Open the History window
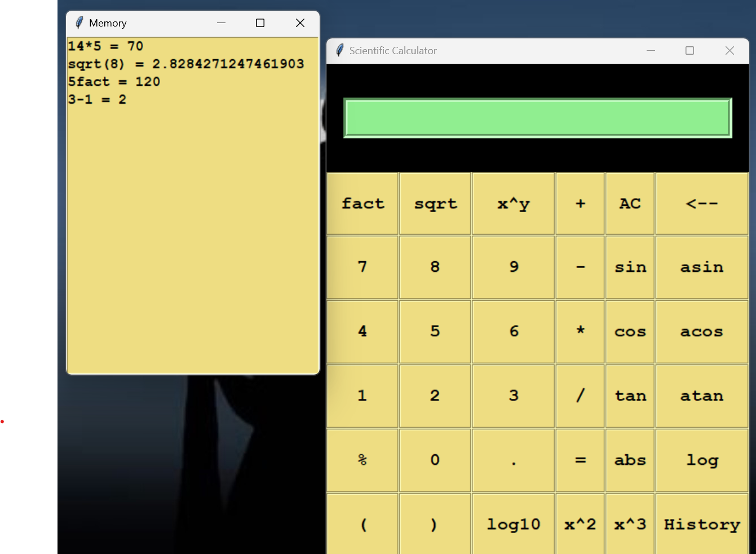The image size is (756, 554). (701, 524)
